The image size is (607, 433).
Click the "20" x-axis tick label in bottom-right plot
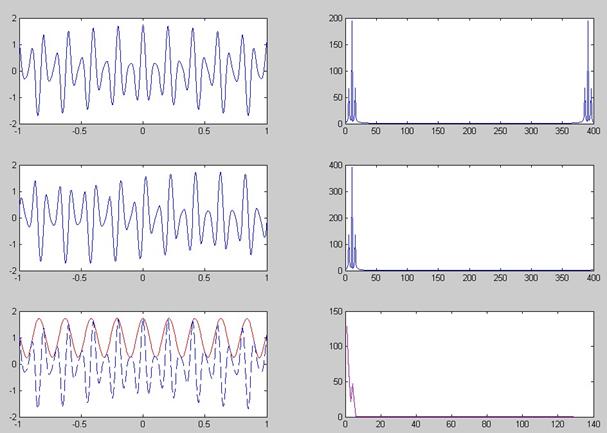pos(381,424)
